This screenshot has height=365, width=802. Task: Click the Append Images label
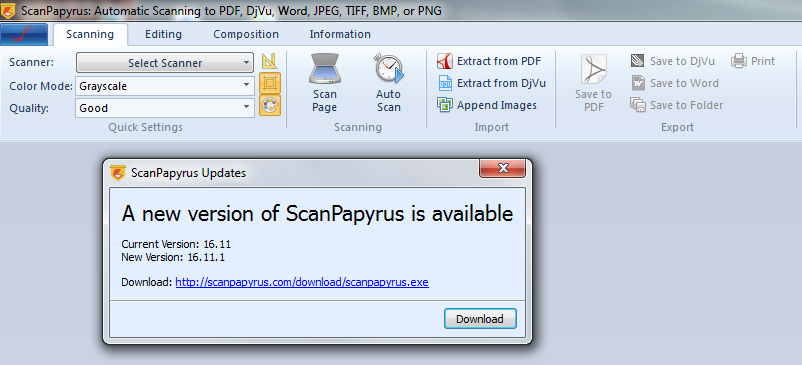(497, 105)
